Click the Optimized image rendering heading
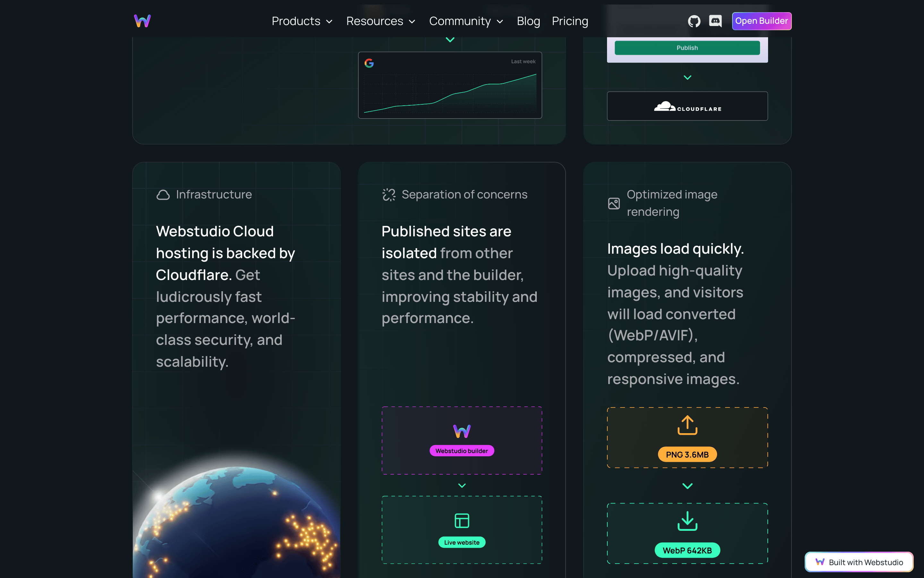The image size is (924, 578). [672, 203]
